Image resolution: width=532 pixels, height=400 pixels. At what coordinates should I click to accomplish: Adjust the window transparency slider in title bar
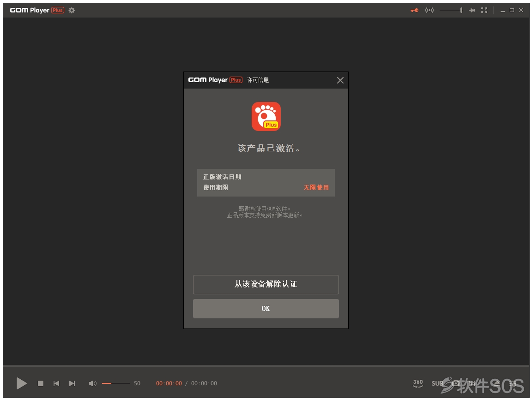tap(451, 10)
